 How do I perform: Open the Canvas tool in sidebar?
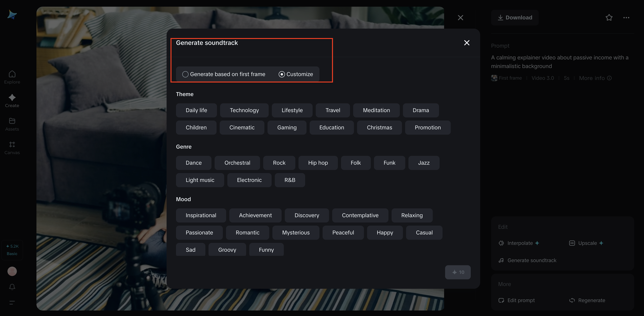12,144
